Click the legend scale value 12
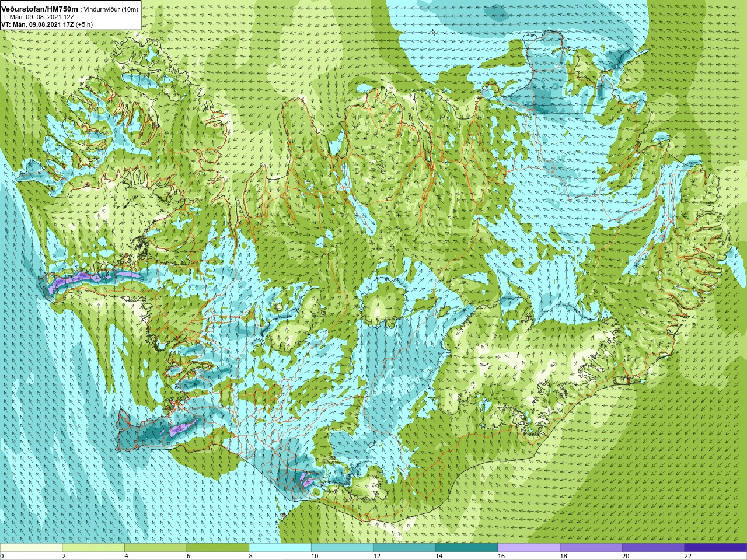 click(x=376, y=556)
